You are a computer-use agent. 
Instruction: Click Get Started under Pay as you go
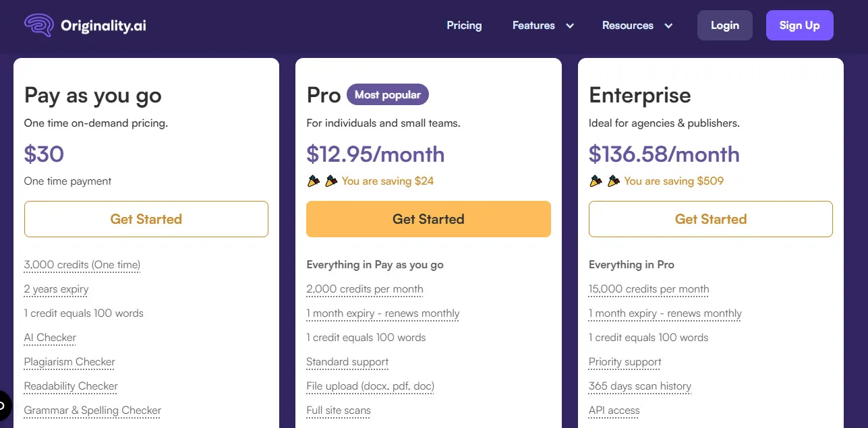[146, 219]
